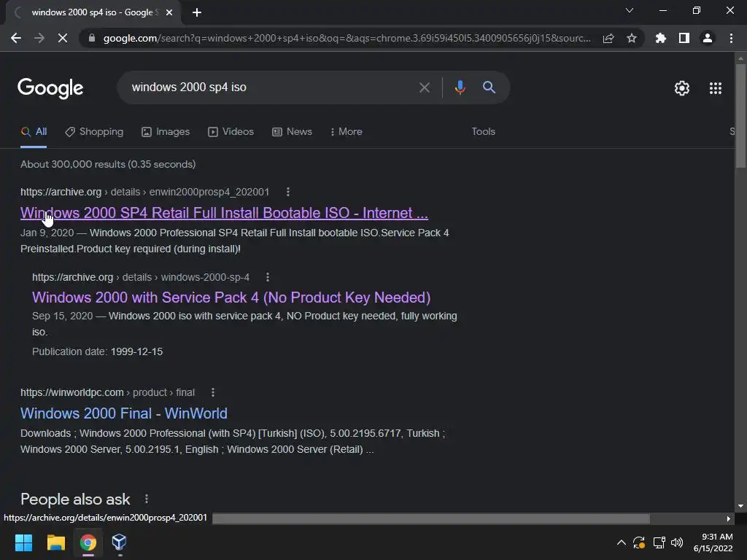Open File Explorer from the taskbar
Screen dimensions: 747x560
55,542
